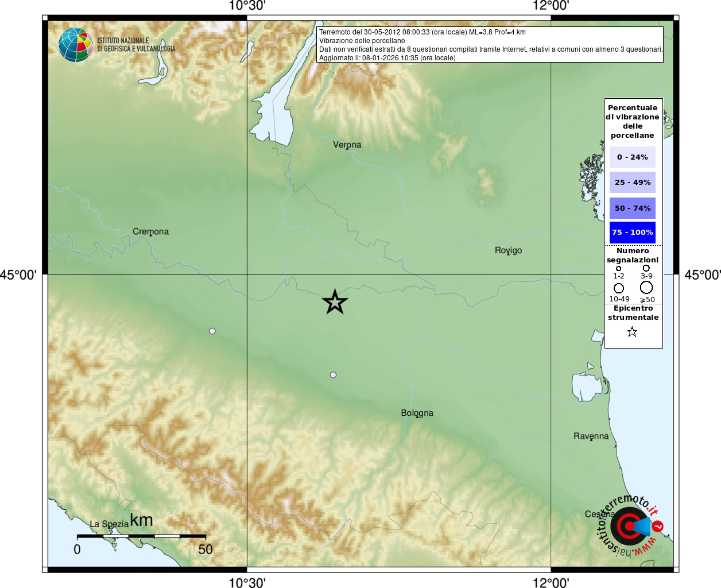This screenshot has width=721, height=588.
Task: Click the haisentitoilterremoto.it logo
Action: [x=631, y=525]
